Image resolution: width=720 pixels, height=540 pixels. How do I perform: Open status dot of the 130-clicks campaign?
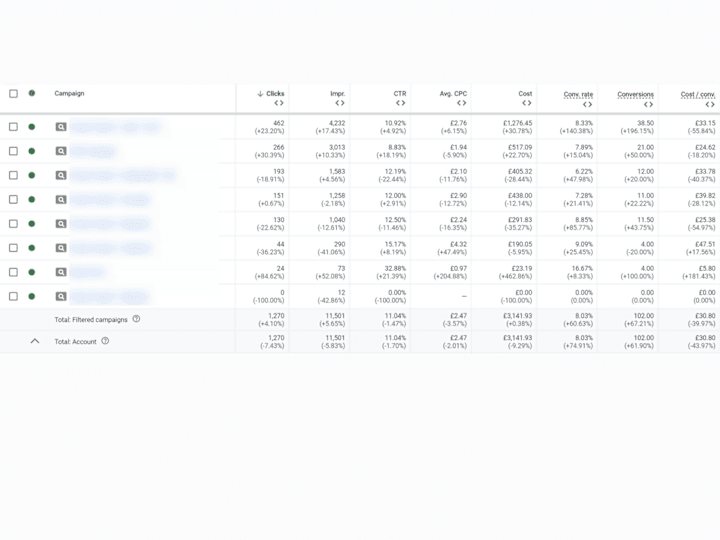point(32,224)
